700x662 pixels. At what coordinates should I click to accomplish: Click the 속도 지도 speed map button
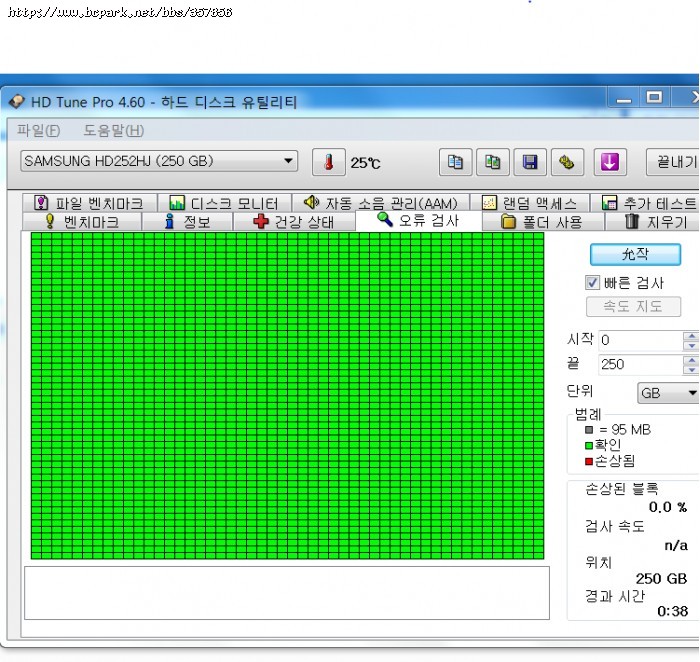[633, 307]
